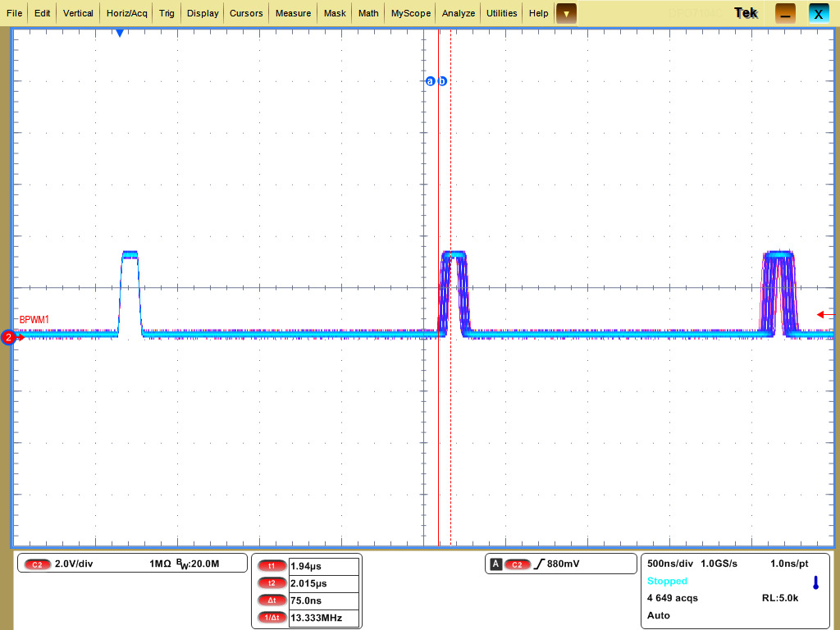Select the cursor 'b' handle marker
The height and width of the screenshot is (630, 840).
point(443,81)
